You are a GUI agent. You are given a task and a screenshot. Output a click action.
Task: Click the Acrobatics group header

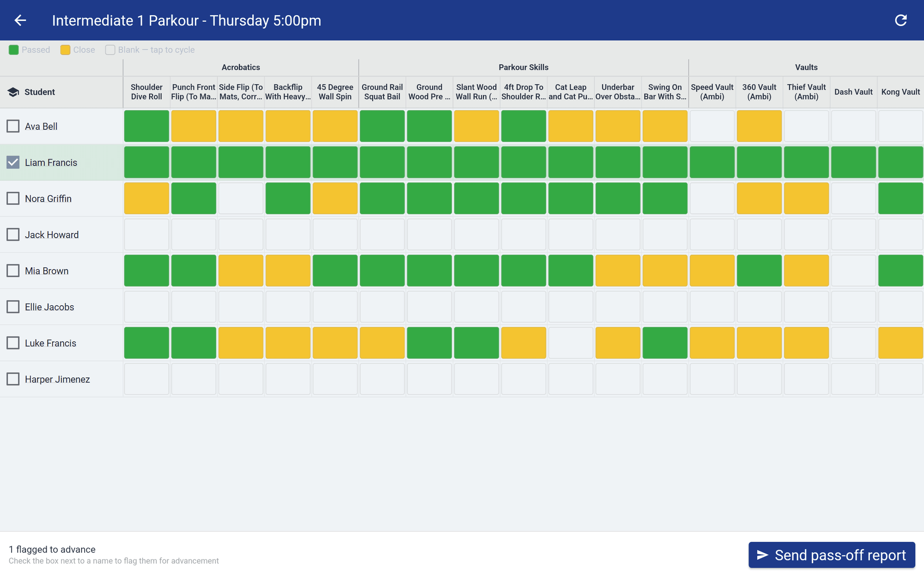tap(241, 68)
